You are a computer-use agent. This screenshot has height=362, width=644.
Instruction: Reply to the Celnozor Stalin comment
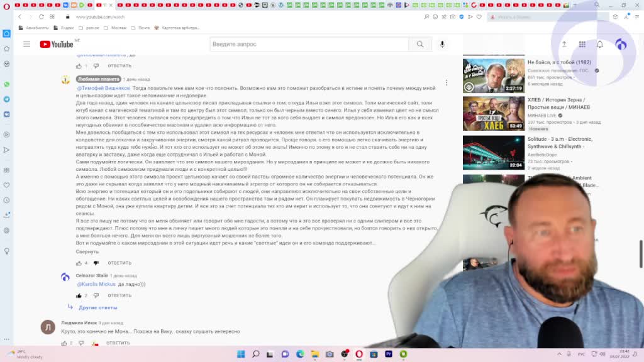119,295
